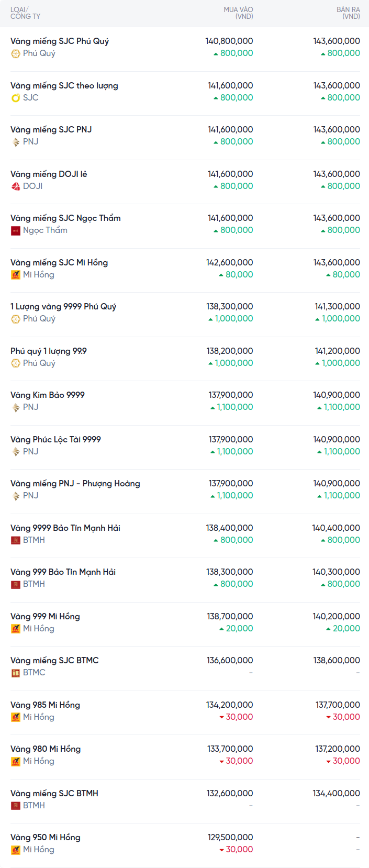This screenshot has height=868, width=369.
Task: Click the yellow SJC company logo
Action: [16, 98]
